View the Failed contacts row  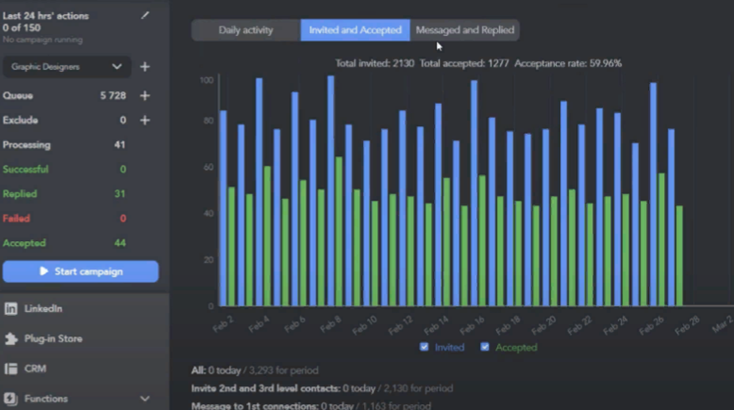(64, 219)
